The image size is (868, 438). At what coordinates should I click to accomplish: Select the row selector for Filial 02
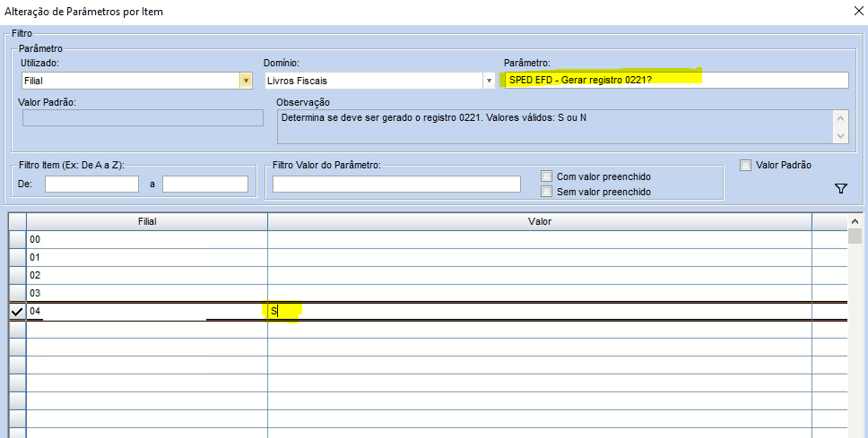point(17,276)
